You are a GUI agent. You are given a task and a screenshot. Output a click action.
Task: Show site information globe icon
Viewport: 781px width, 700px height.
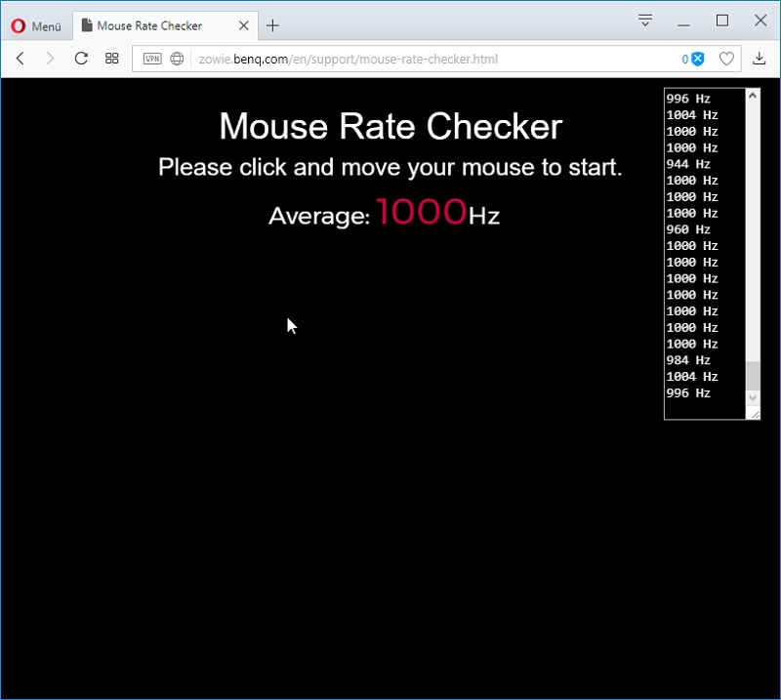click(x=177, y=59)
